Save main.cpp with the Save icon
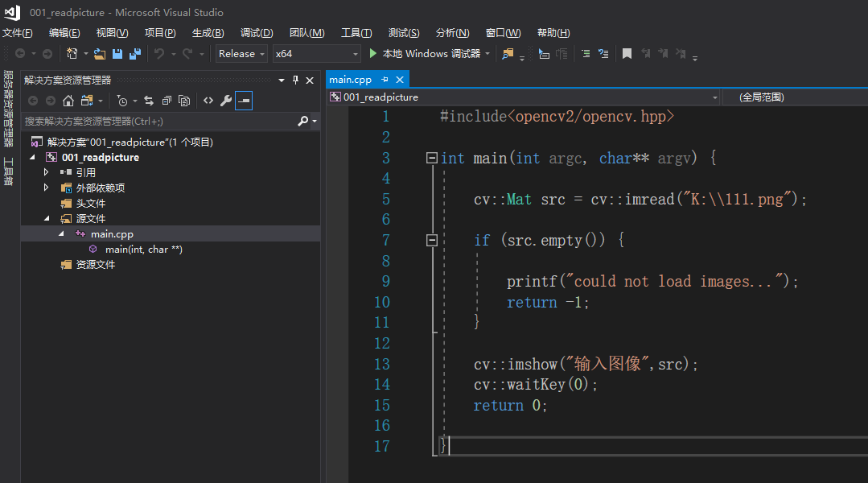The image size is (868, 483). pyautogui.click(x=117, y=54)
